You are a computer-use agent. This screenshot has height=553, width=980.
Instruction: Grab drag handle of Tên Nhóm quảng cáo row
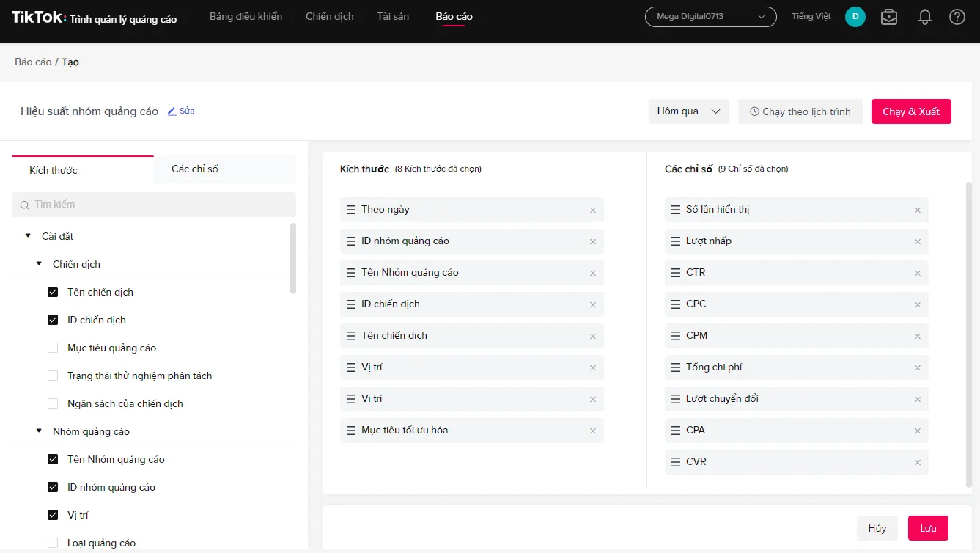tap(351, 273)
